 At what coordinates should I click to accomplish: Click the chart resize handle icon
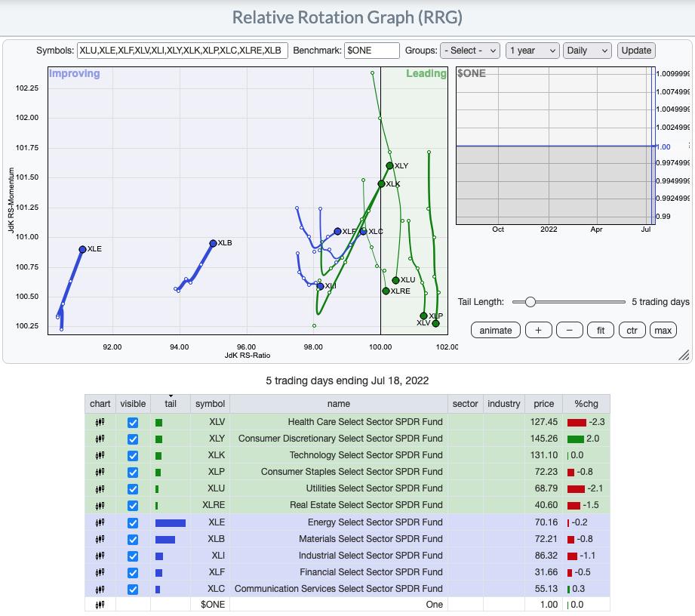pyautogui.click(x=684, y=355)
